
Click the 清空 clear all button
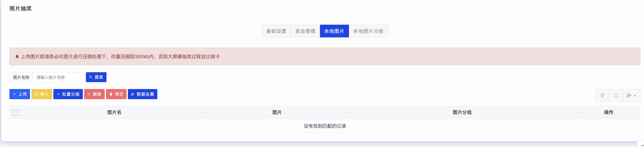pos(116,94)
